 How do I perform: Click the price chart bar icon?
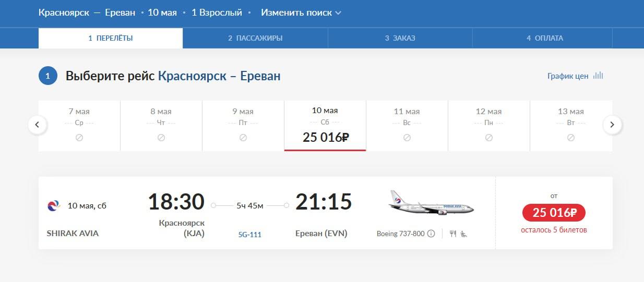pyautogui.click(x=598, y=76)
